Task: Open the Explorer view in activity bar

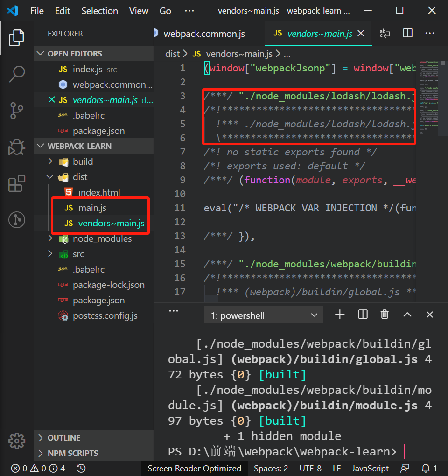Action: click(16, 38)
